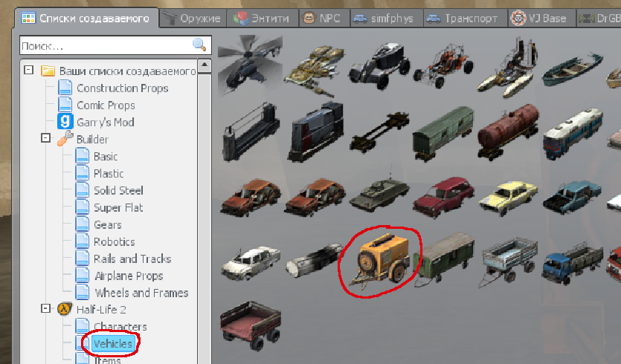
Task: Open the NPC tab
Action: (324, 18)
